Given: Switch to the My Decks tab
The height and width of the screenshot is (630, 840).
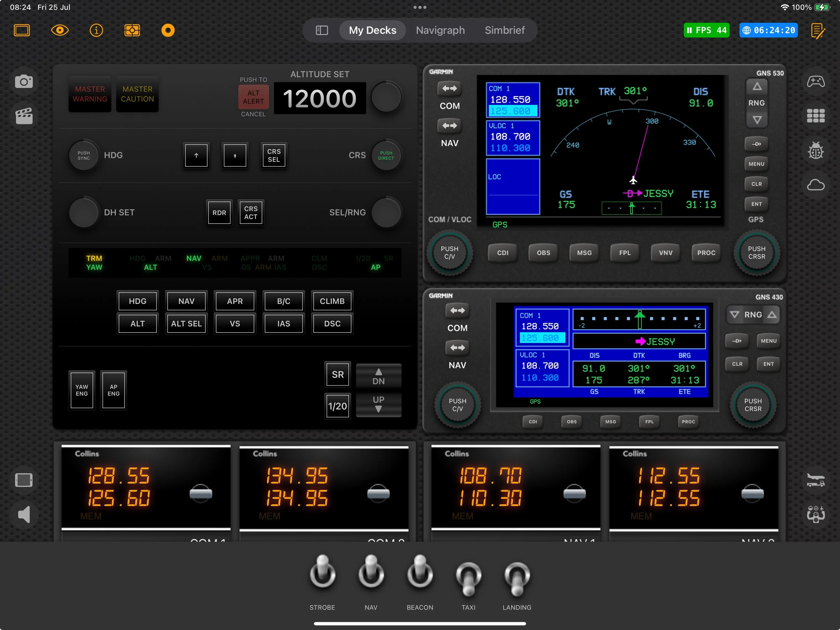Looking at the screenshot, I should click(x=372, y=30).
